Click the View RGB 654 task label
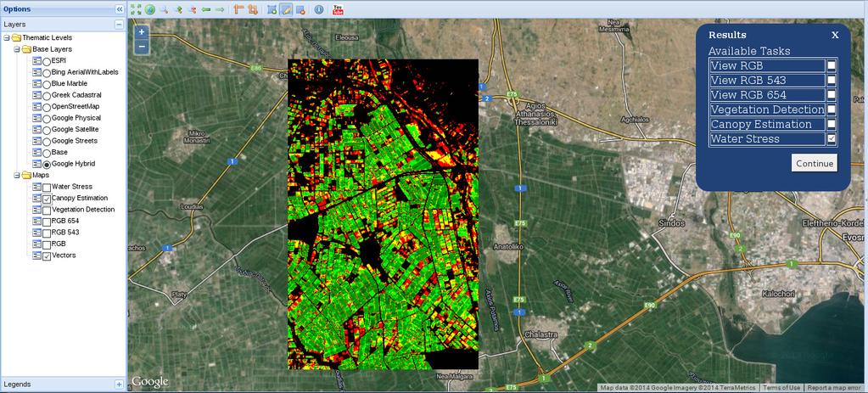Image resolution: width=868 pixels, height=393 pixels. tap(748, 95)
